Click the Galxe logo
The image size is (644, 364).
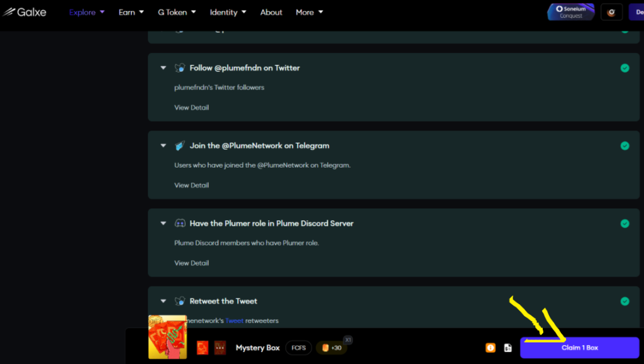[25, 12]
